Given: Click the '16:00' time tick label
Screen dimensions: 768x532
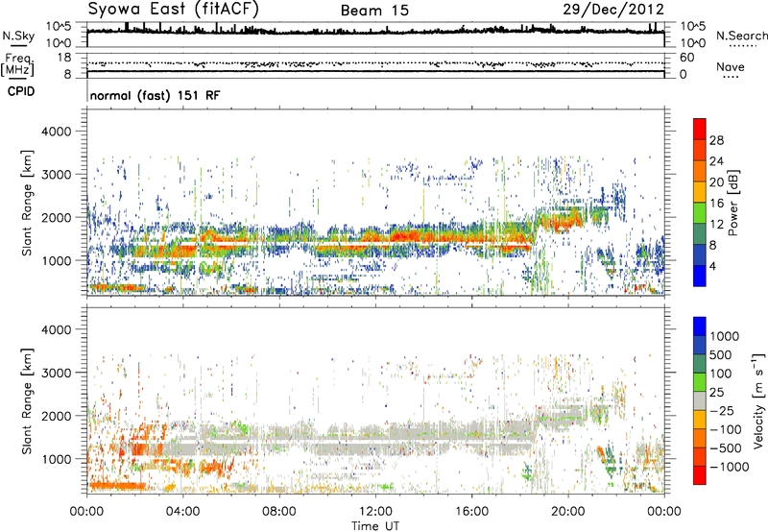Looking at the screenshot, I should point(471,512).
